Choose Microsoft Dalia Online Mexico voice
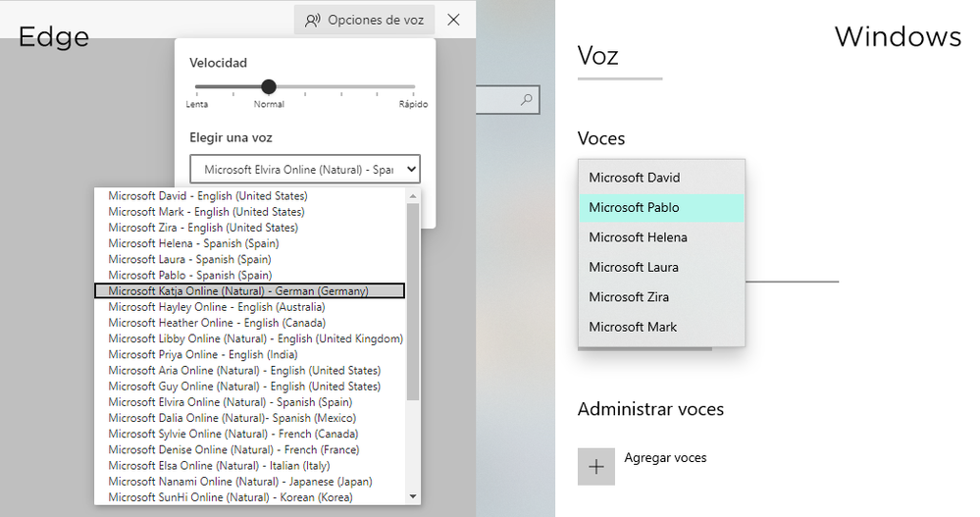Image resolution: width=980 pixels, height=517 pixels. coord(250,418)
